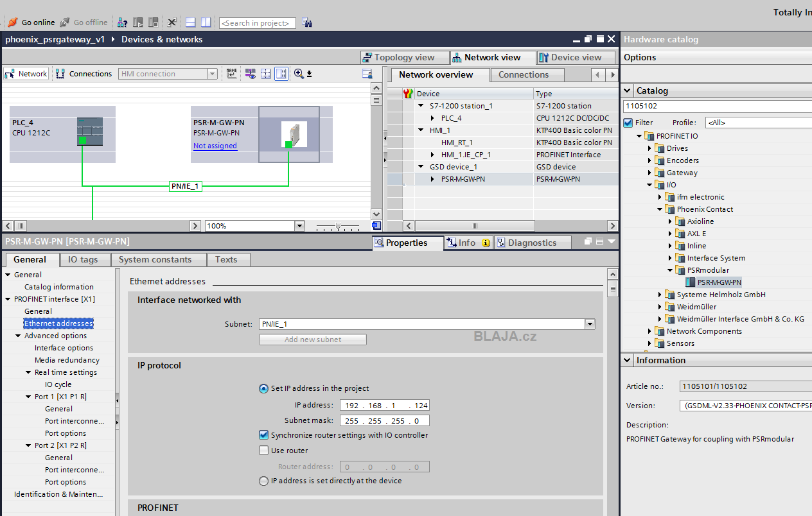Screen dimensions: 812x516
Task: Click the network canvas horizontal scrollbar
Action: coord(101,226)
